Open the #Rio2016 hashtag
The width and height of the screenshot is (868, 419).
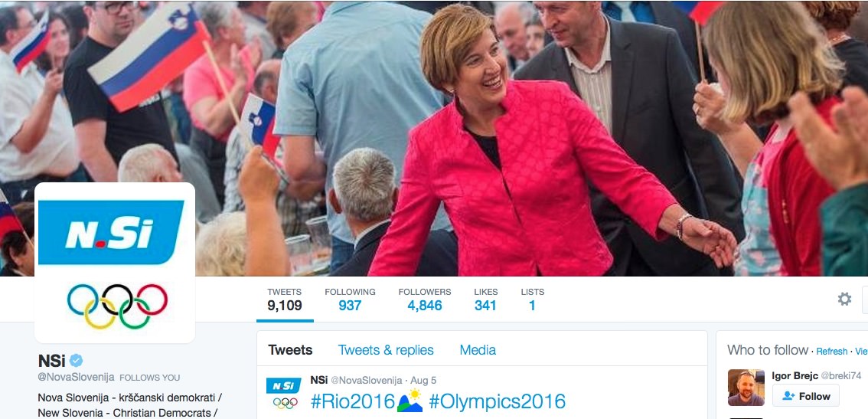tap(353, 401)
